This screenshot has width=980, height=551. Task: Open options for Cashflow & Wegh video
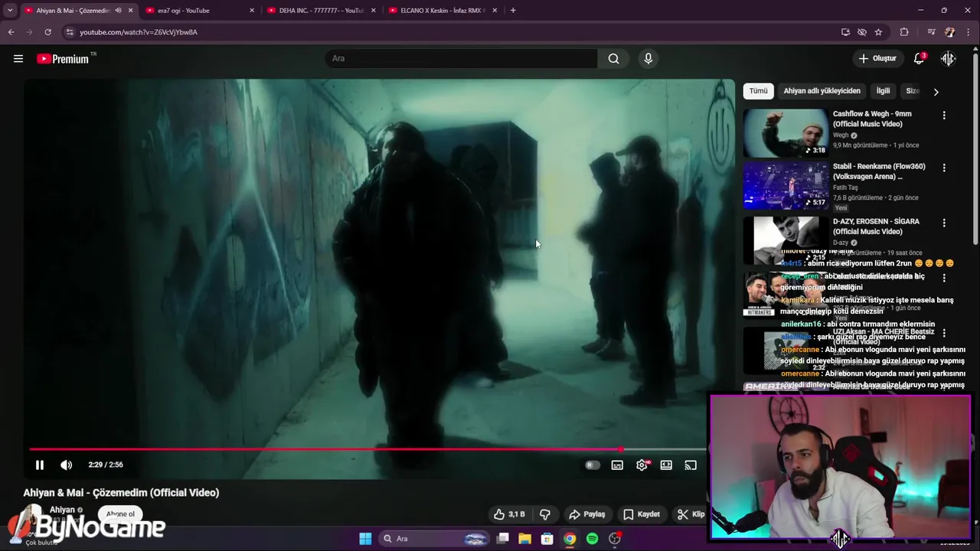[944, 116]
